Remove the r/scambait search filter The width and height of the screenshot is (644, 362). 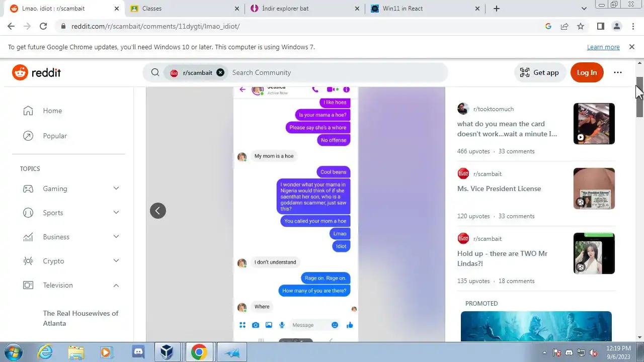tap(220, 72)
